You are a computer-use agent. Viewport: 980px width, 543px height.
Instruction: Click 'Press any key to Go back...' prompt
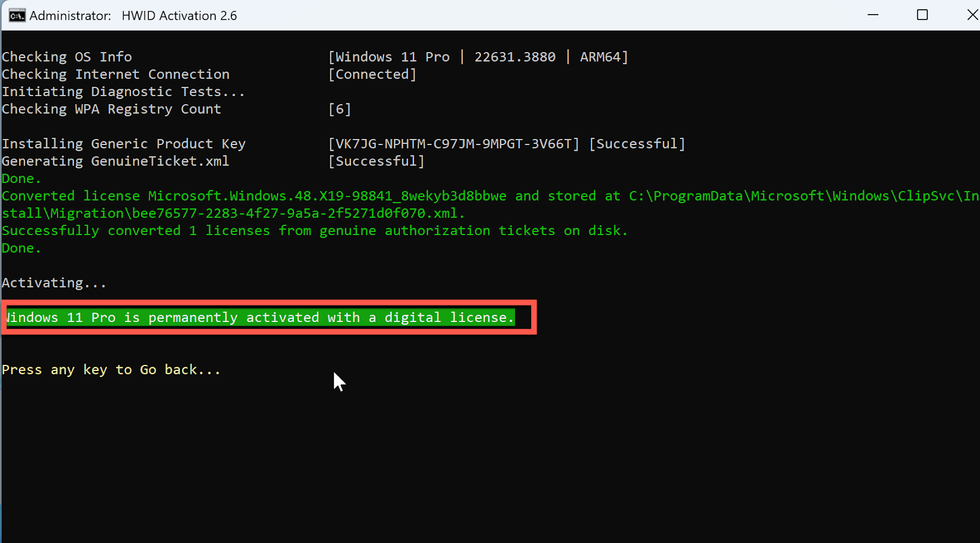[111, 370]
